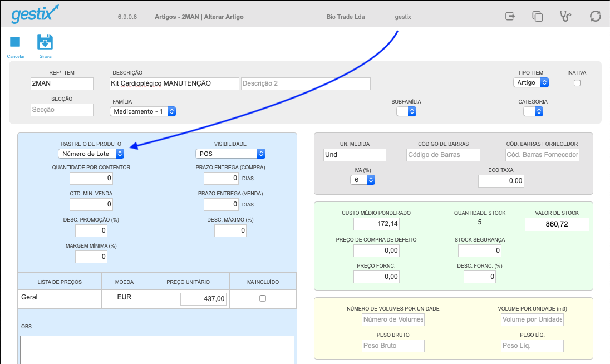Click the Desc. Máximo (%) field

pos(230,230)
